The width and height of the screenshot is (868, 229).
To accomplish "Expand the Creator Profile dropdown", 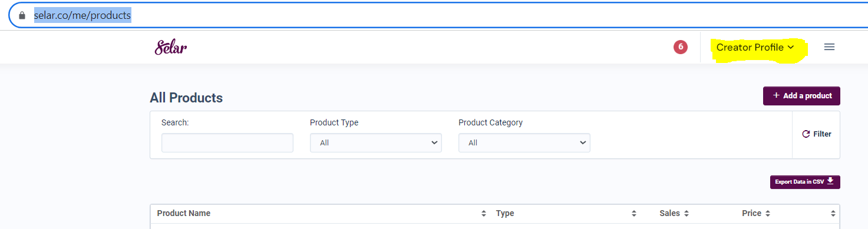I will (x=755, y=47).
